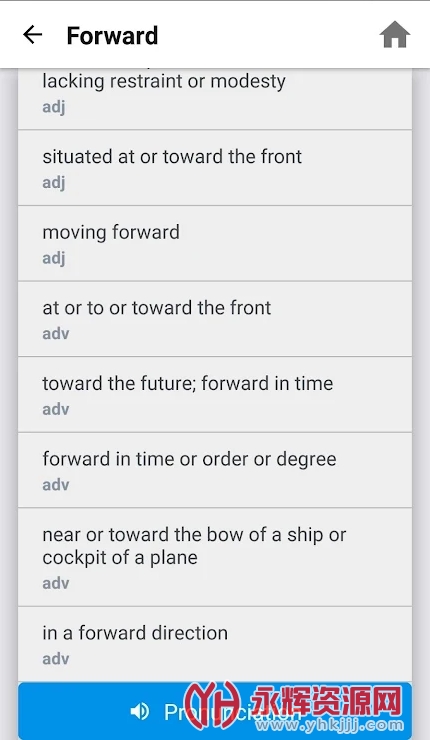Open the home screen via house icon
Viewport: 430px width, 740px height.
click(395, 35)
